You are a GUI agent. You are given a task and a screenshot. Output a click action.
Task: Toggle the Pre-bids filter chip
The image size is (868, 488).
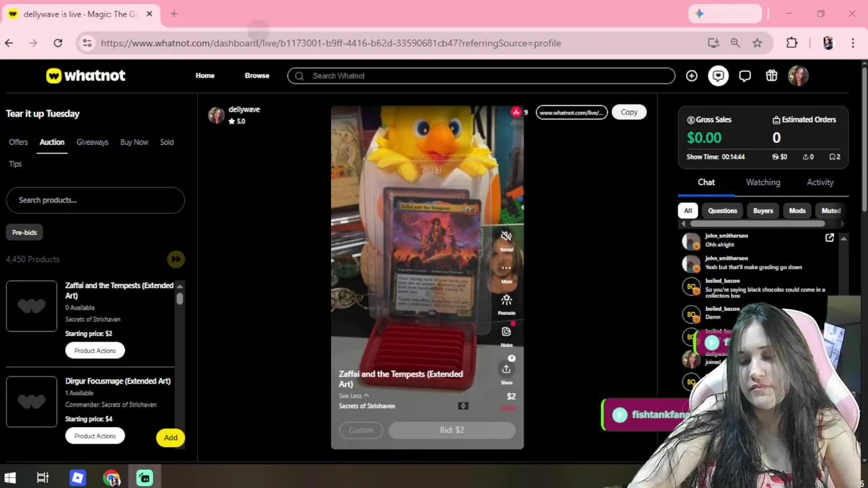point(24,232)
